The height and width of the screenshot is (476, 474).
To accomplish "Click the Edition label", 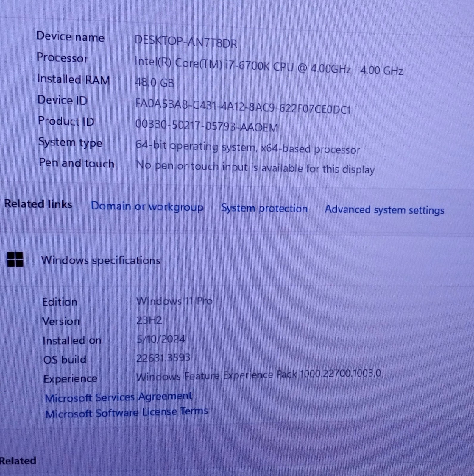I will tap(60, 302).
